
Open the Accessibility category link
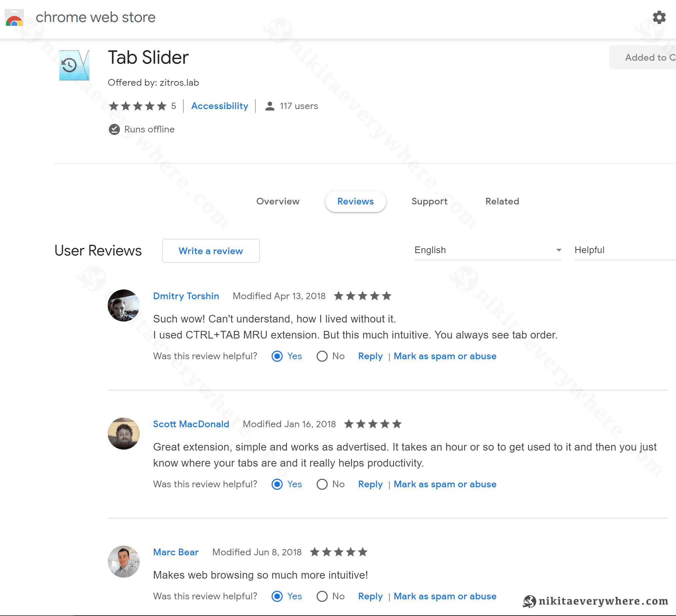(x=220, y=106)
